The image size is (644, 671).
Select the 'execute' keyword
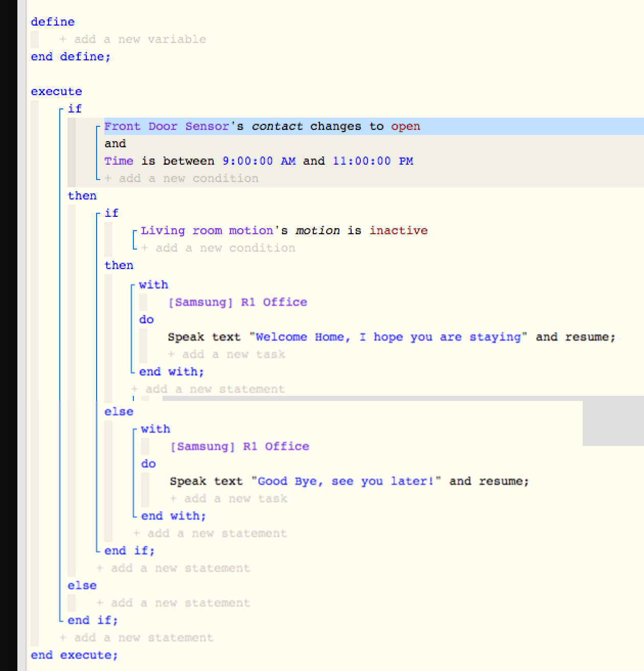56,92
